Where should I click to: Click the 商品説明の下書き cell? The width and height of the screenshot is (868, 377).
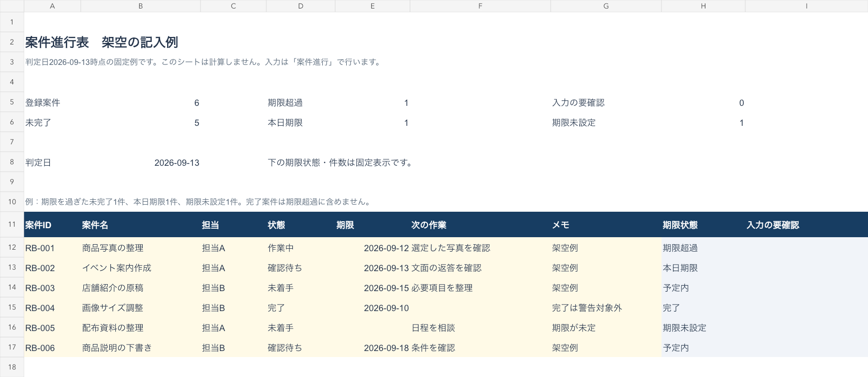(x=141, y=348)
